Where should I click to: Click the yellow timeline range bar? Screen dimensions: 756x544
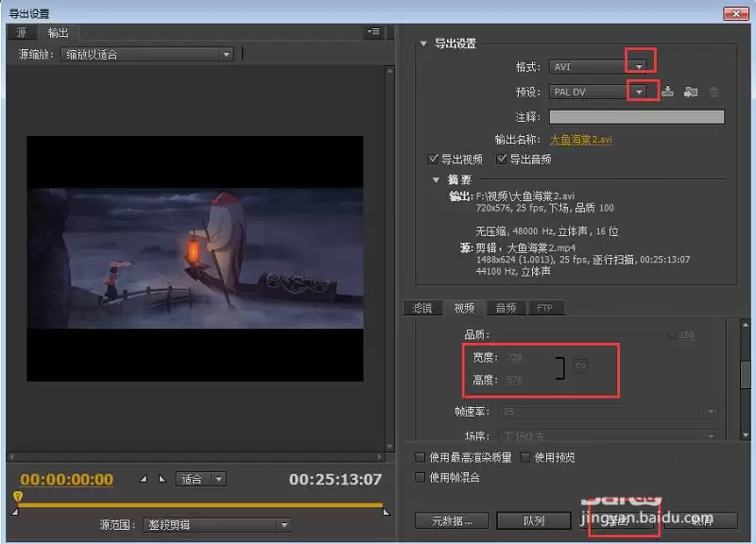coord(200,505)
